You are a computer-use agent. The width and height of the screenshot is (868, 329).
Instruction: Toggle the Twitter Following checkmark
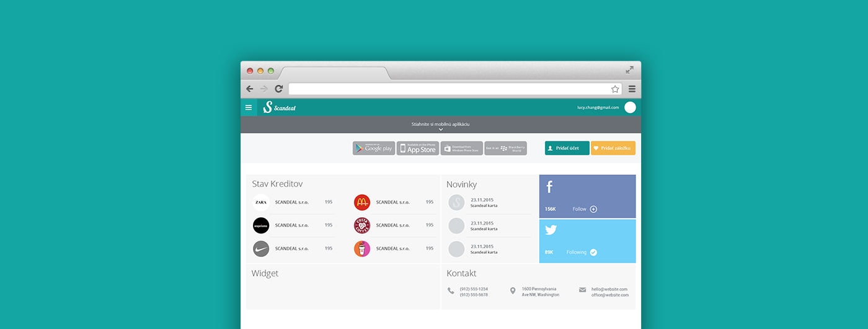point(593,252)
